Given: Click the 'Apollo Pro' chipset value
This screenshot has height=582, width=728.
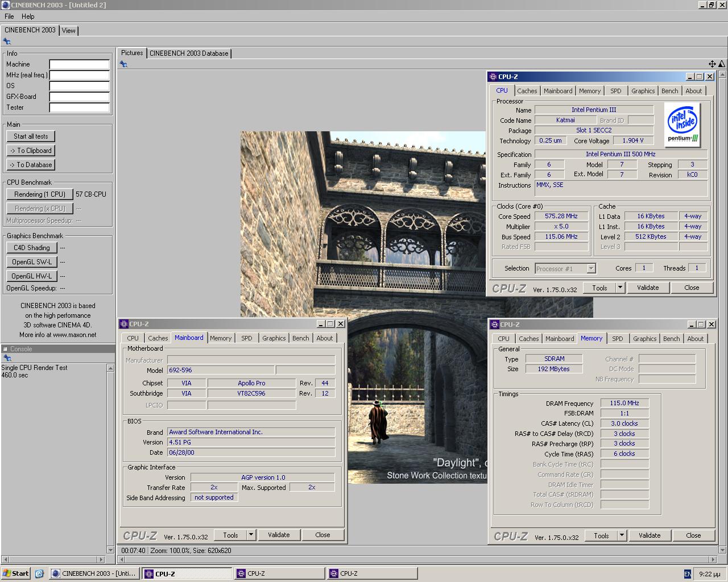Looking at the screenshot, I should [x=251, y=383].
